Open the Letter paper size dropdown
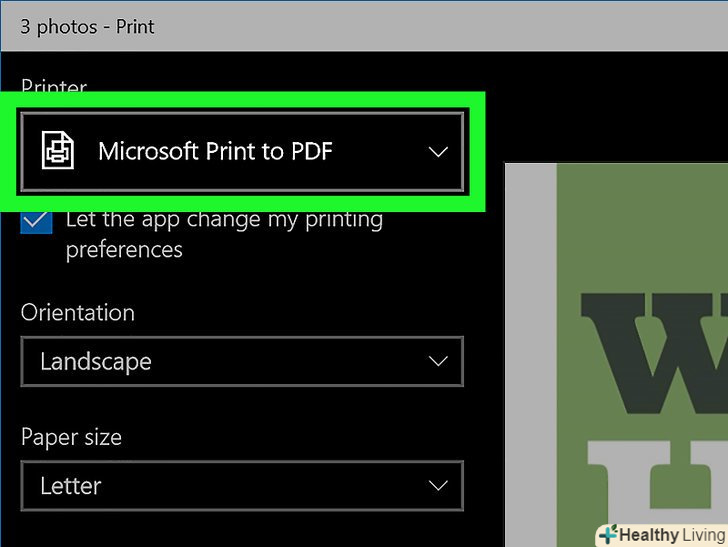The width and height of the screenshot is (728, 547). (x=242, y=486)
